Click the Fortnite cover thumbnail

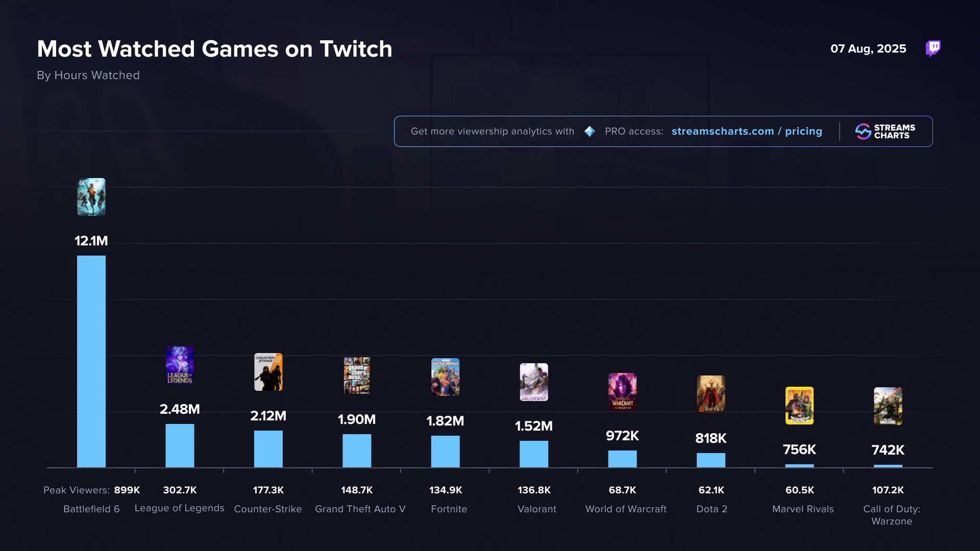coord(446,377)
